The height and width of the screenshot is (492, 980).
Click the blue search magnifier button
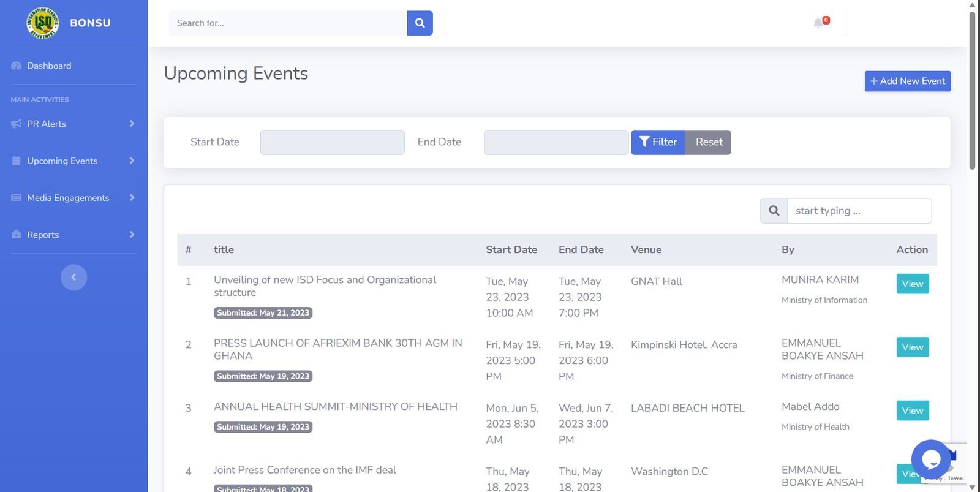420,23
